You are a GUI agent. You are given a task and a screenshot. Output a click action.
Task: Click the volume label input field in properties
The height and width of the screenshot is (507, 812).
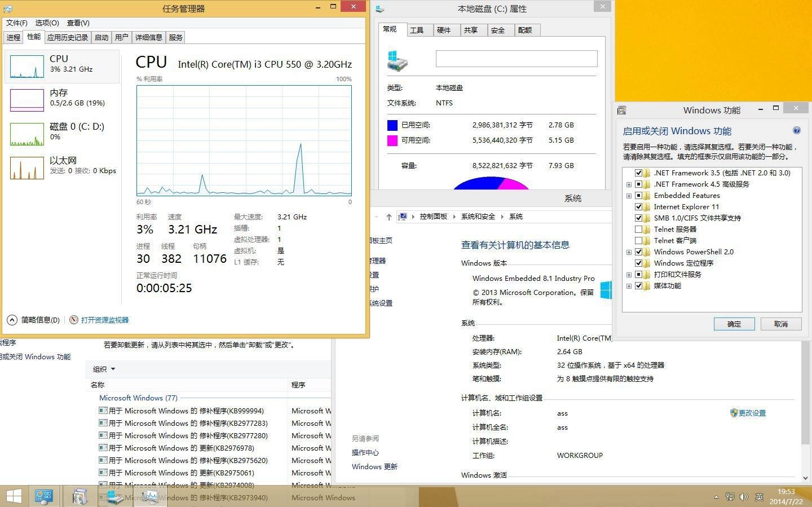click(517, 59)
